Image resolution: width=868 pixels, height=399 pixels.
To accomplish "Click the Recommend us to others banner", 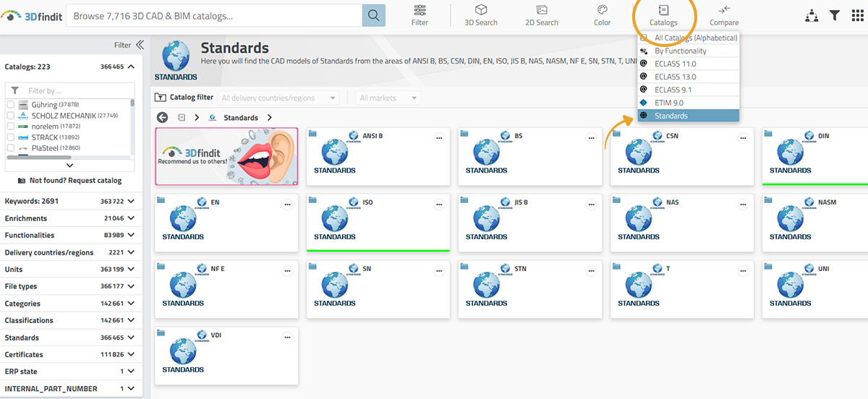I will point(226,155).
